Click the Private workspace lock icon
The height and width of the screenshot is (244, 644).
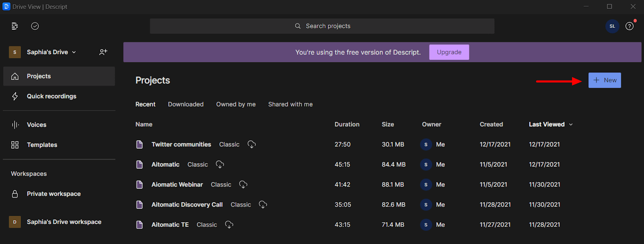15,194
